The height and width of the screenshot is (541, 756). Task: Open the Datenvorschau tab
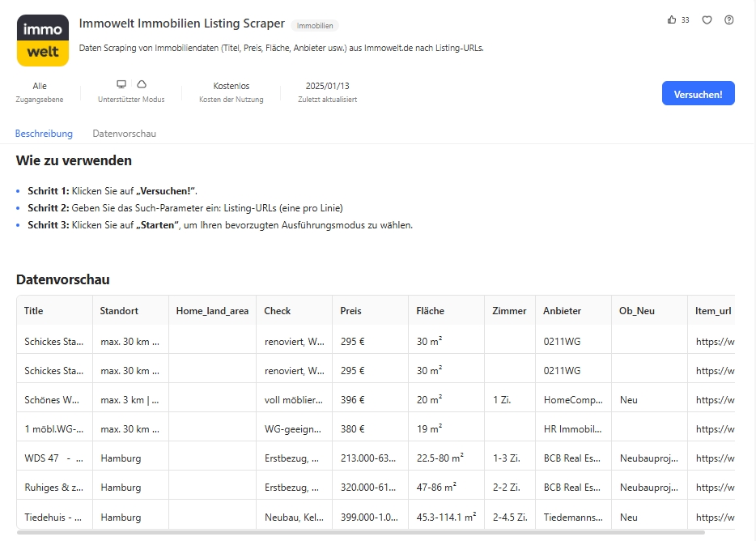click(125, 133)
